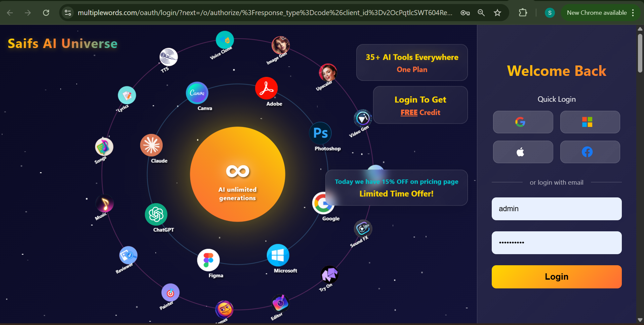The height and width of the screenshot is (325, 644).
Task: View site information icon in address bar
Action: point(68,13)
